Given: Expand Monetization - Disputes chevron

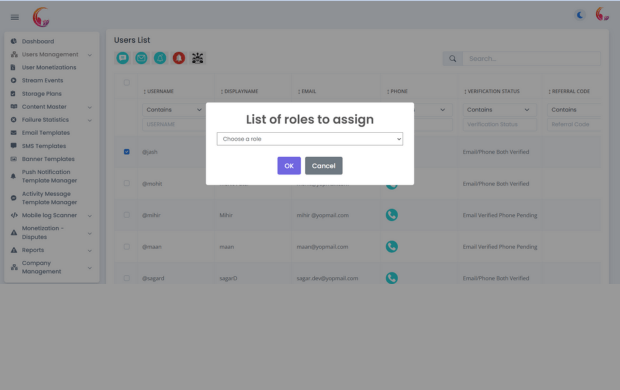Looking at the screenshot, I should [90, 233].
